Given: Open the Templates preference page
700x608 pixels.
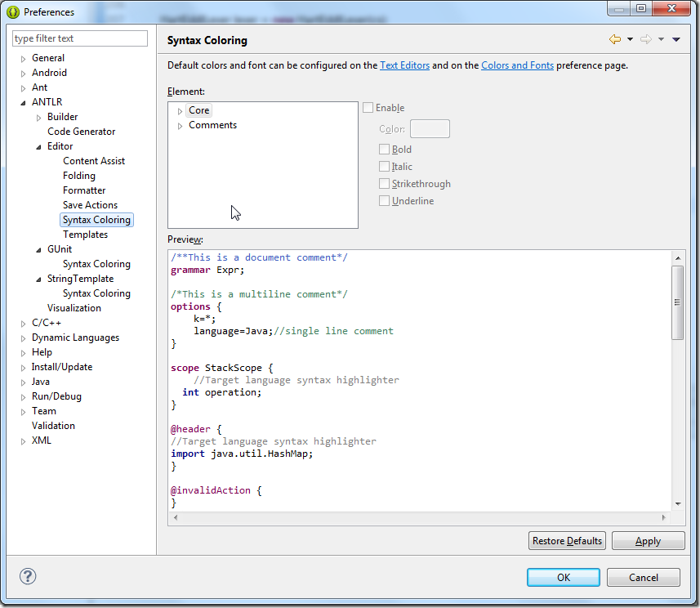Looking at the screenshot, I should pyautogui.click(x=85, y=235).
